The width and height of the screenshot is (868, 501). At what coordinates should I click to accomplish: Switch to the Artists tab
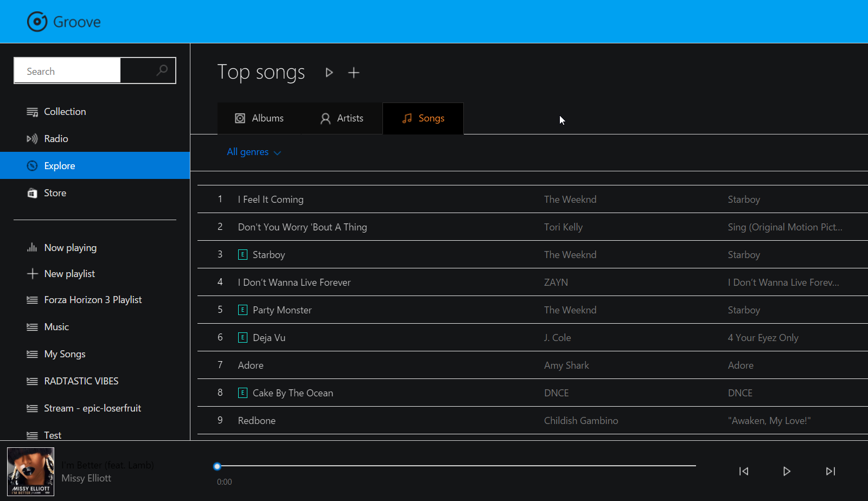tap(342, 118)
